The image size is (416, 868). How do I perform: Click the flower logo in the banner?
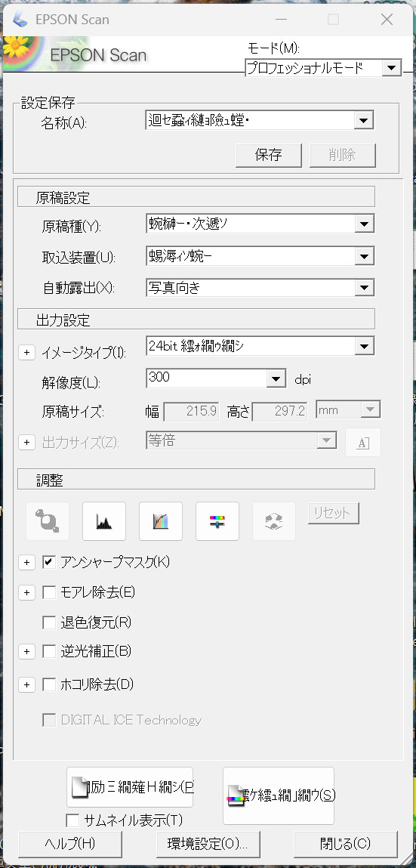(16, 49)
